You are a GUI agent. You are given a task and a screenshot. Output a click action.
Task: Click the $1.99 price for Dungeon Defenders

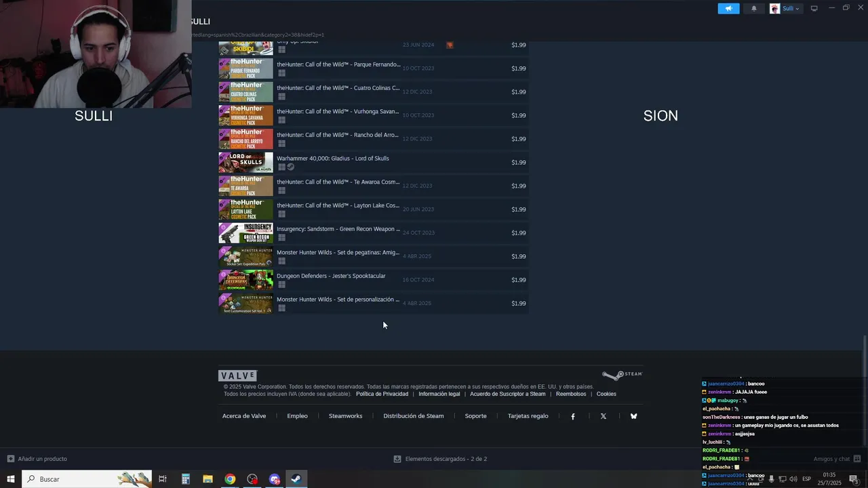[518, 280]
